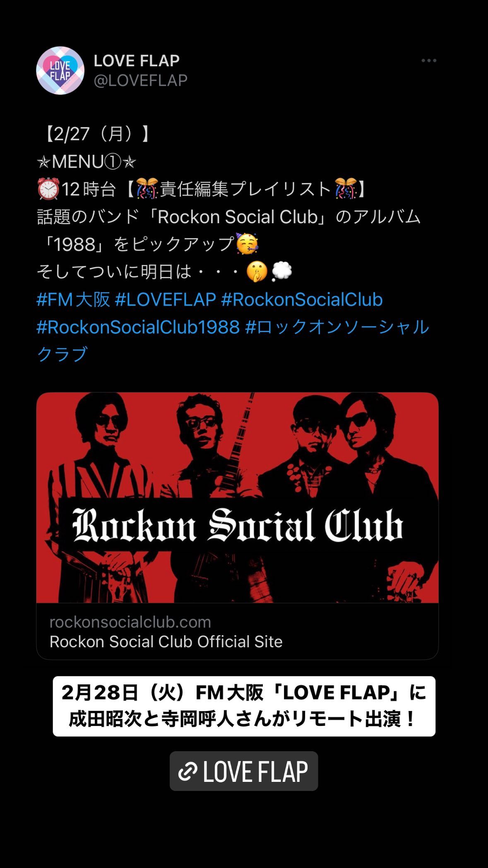The width and height of the screenshot is (488, 868).
Task: Click the partying face emoji
Action: click(247, 244)
